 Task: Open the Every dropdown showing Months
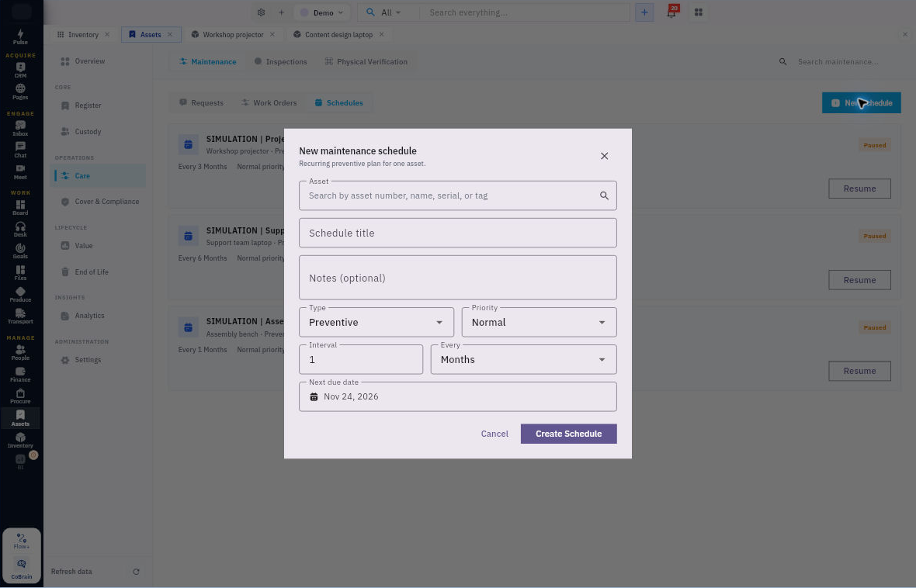(x=523, y=360)
